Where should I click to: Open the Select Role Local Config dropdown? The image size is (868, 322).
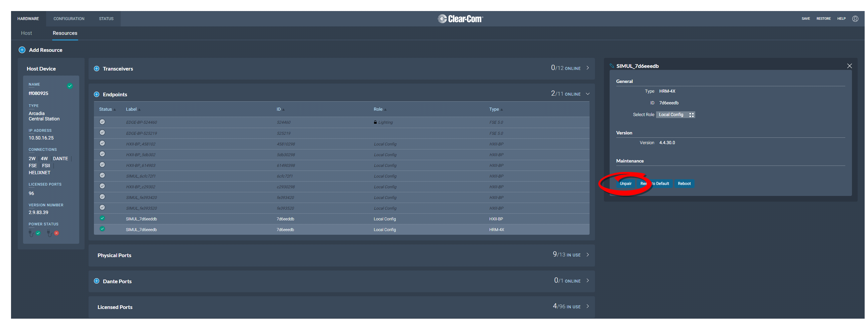pos(675,115)
